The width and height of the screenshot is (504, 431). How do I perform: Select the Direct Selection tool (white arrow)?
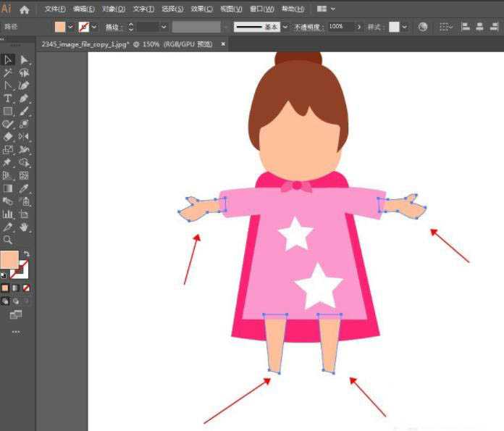click(24, 60)
